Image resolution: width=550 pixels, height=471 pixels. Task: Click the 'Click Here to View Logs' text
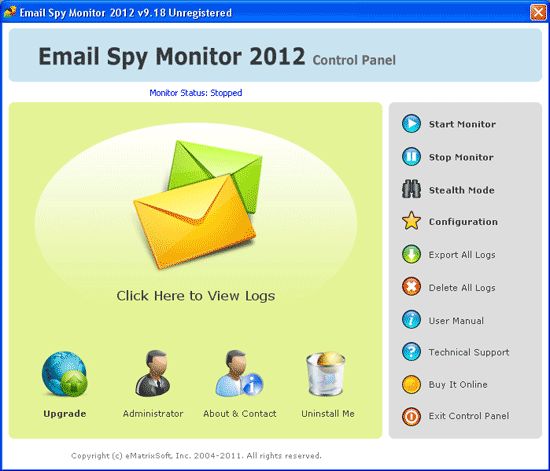click(196, 296)
